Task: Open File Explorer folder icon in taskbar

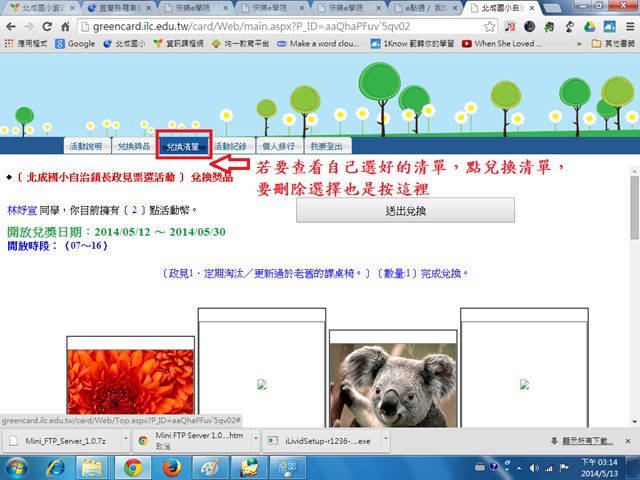Action: coord(92,467)
